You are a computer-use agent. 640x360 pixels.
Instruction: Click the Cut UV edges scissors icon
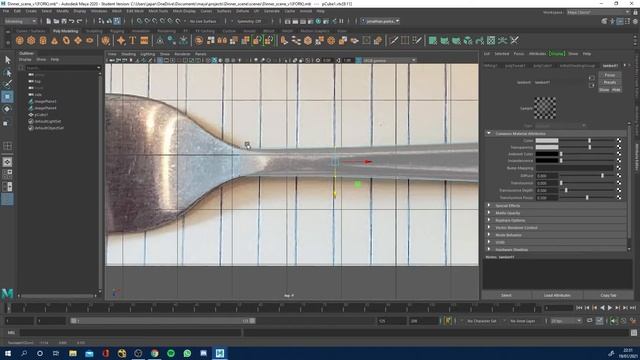tap(514, 40)
